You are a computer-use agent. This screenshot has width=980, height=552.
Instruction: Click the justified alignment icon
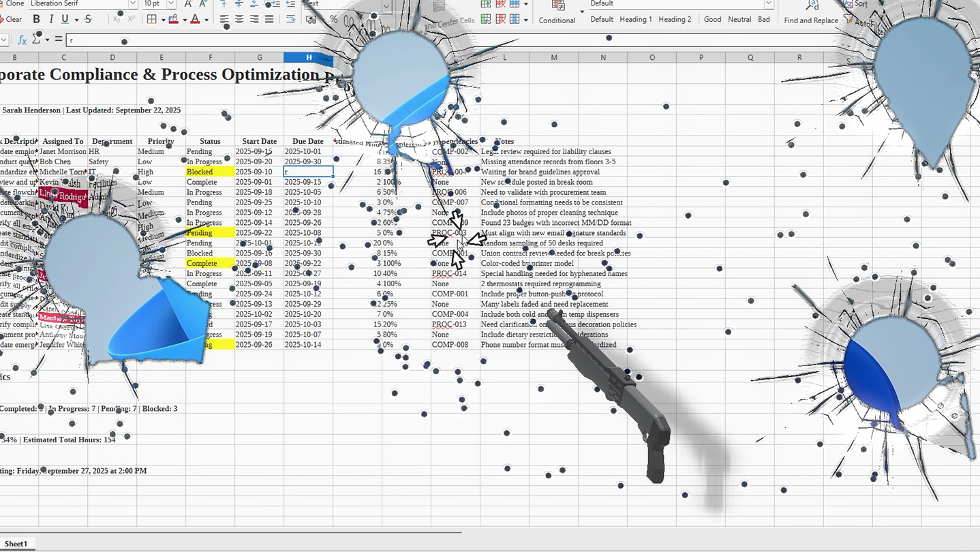[x=269, y=19]
